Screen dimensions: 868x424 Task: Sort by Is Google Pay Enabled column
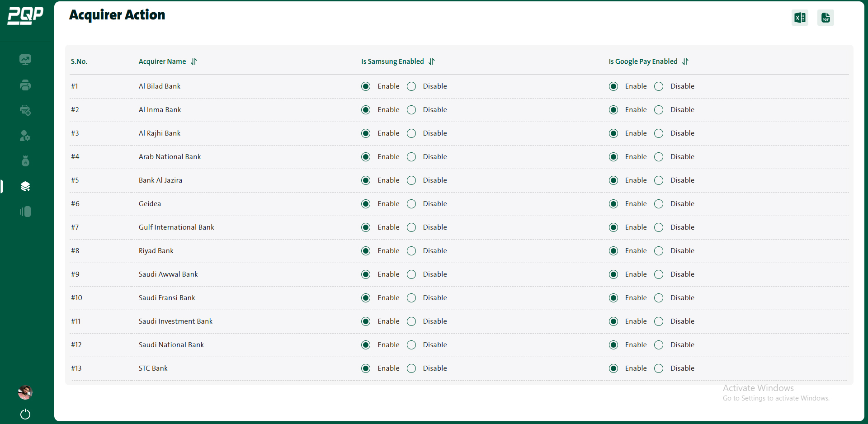click(x=684, y=61)
